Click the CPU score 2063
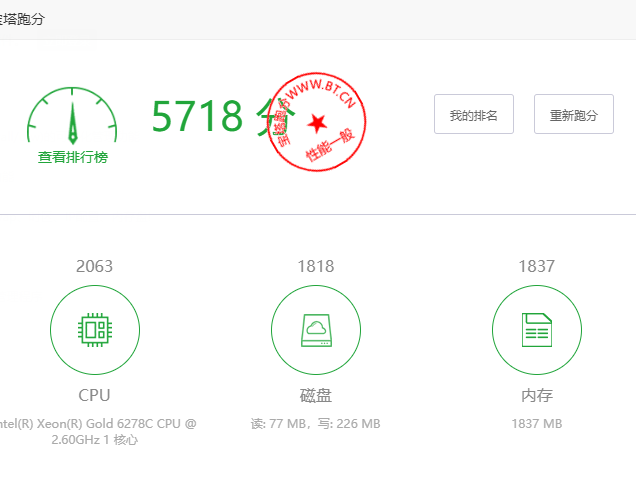This screenshot has height=477, width=636. coord(95,266)
